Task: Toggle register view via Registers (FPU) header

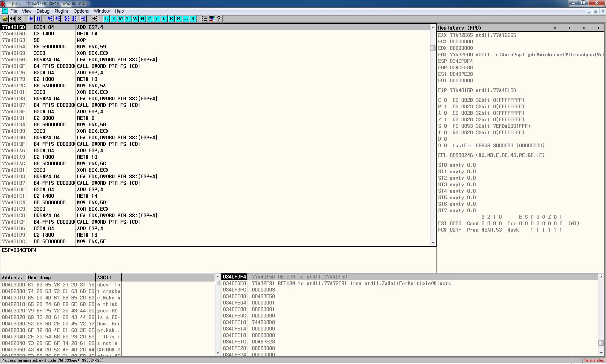Action: tap(459, 28)
